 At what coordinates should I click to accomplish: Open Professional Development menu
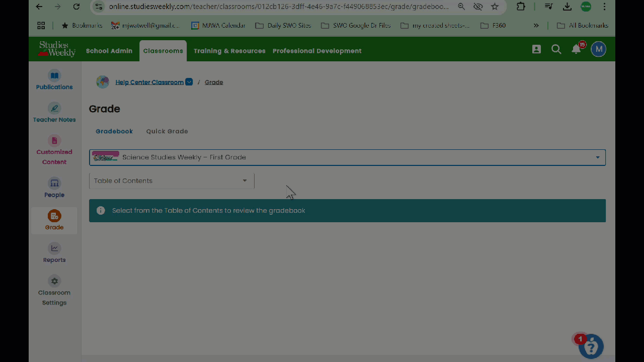tap(317, 51)
